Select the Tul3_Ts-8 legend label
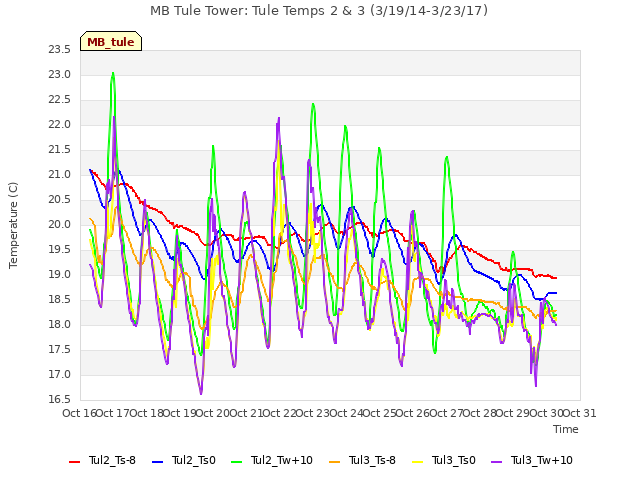Viewport: 640px width, 480px height. [x=372, y=460]
